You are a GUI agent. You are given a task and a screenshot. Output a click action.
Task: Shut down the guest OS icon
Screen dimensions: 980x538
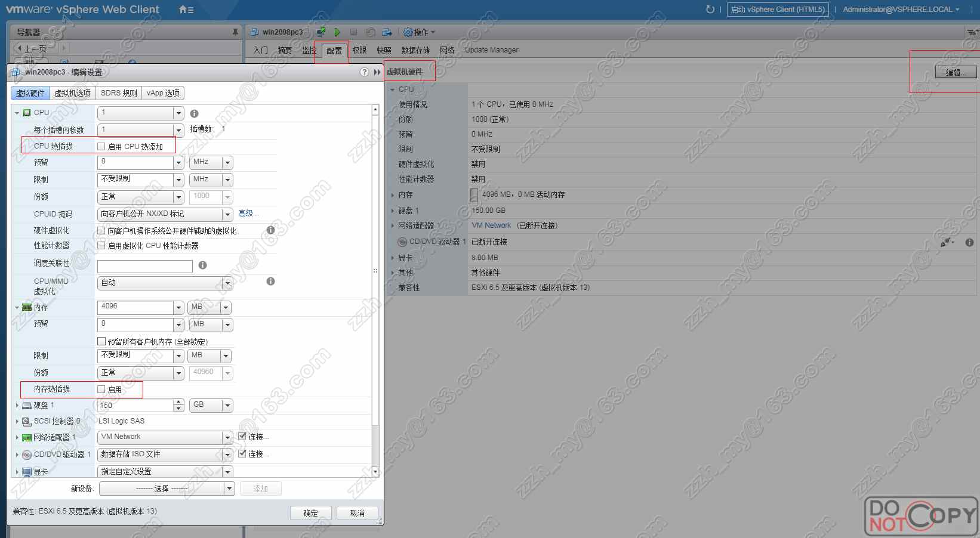(353, 32)
